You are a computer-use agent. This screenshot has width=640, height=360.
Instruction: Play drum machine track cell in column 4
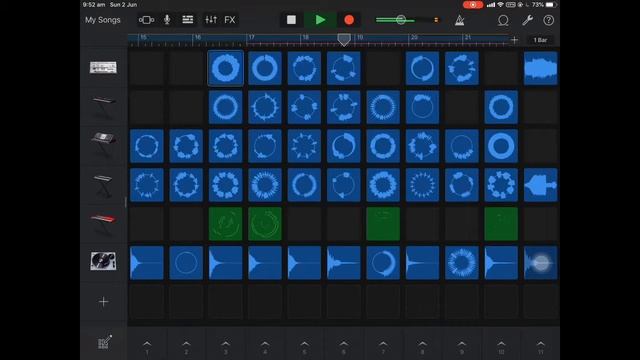coord(265,68)
